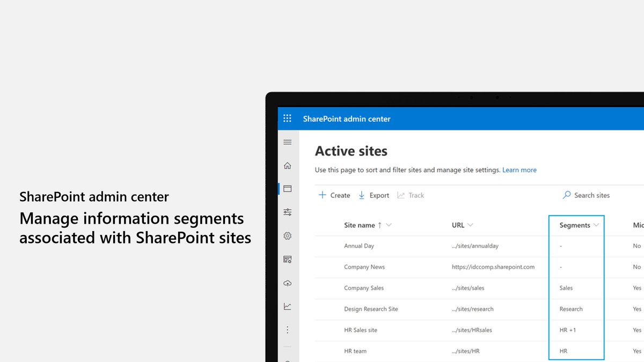Image resolution: width=644 pixels, height=362 pixels.
Task: Click the HR +1 segment cell
Action: pyautogui.click(x=568, y=330)
